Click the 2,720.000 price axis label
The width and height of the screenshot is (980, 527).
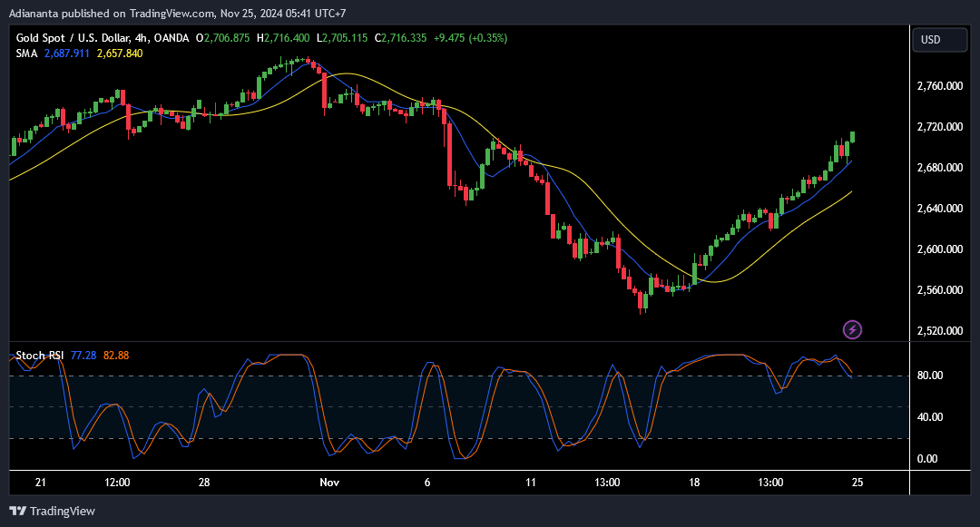click(x=939, y=127)
